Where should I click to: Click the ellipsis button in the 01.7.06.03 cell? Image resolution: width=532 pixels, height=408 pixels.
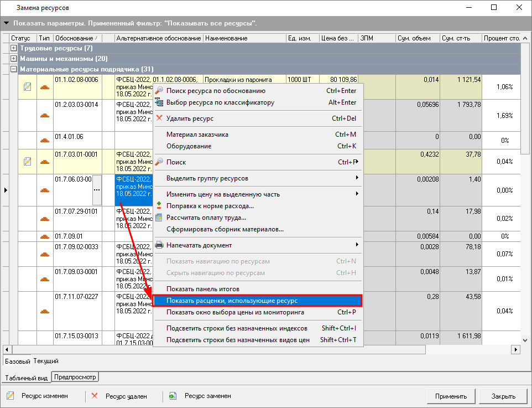(97, 190)
